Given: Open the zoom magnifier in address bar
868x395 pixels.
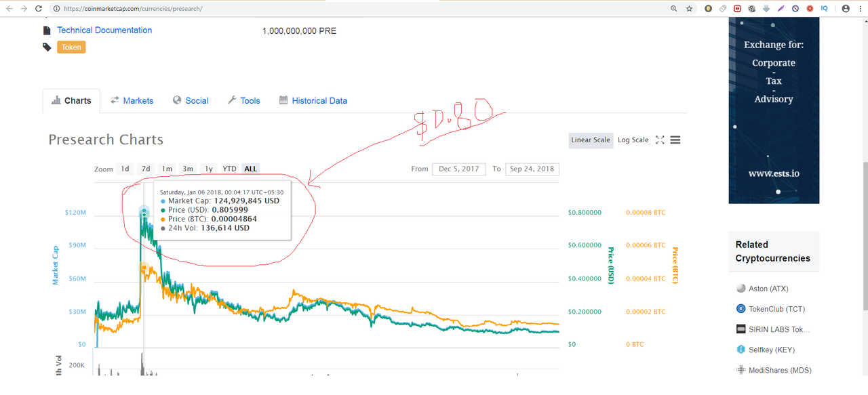Looking at the screenshot, I should [673, 9].
